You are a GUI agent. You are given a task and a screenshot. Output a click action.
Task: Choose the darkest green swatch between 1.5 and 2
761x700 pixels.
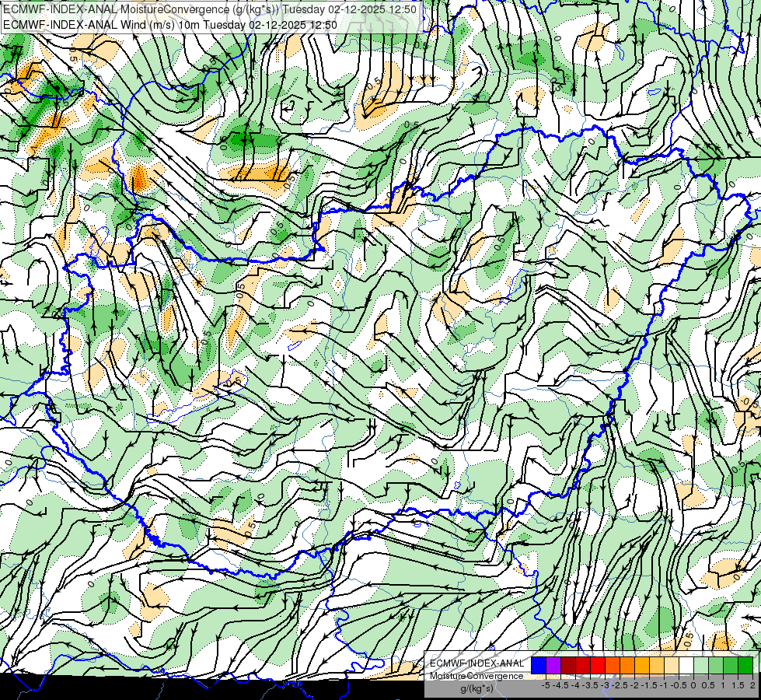(x=745, y=665)
